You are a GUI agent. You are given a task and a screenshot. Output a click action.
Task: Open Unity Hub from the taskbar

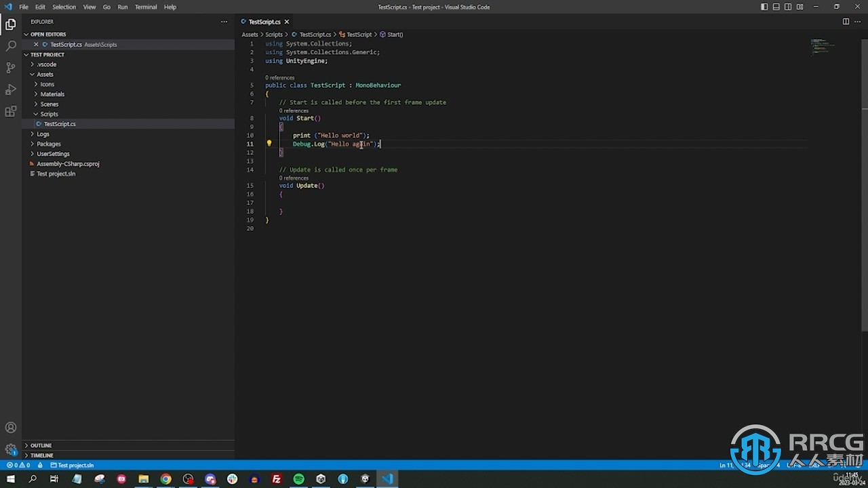(321, 479)
